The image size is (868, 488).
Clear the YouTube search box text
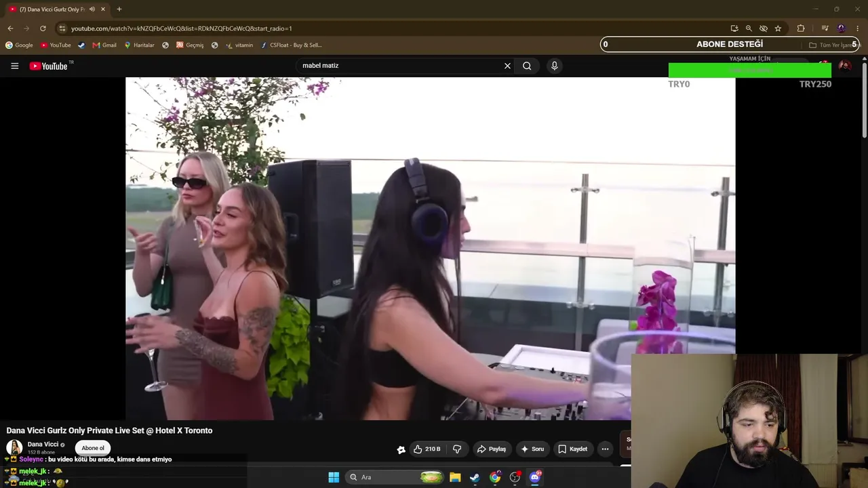point(507,66)
